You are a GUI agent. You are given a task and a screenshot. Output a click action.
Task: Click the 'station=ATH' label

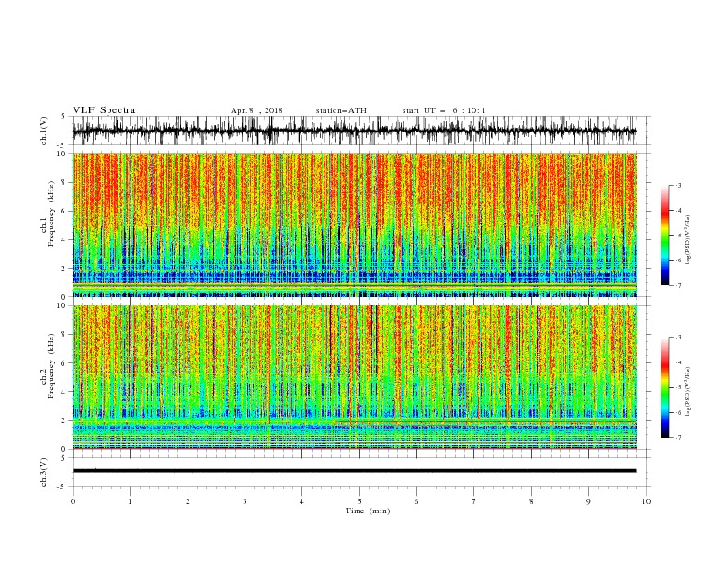coord(341,110)
